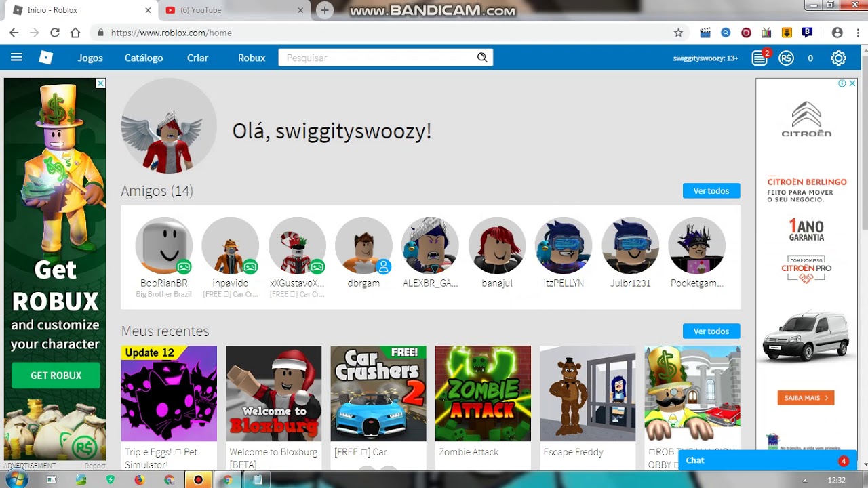Click Ver todos for Meus recentes
The height and width of the screenshot is (488, 868).
[x=711, y=331]
